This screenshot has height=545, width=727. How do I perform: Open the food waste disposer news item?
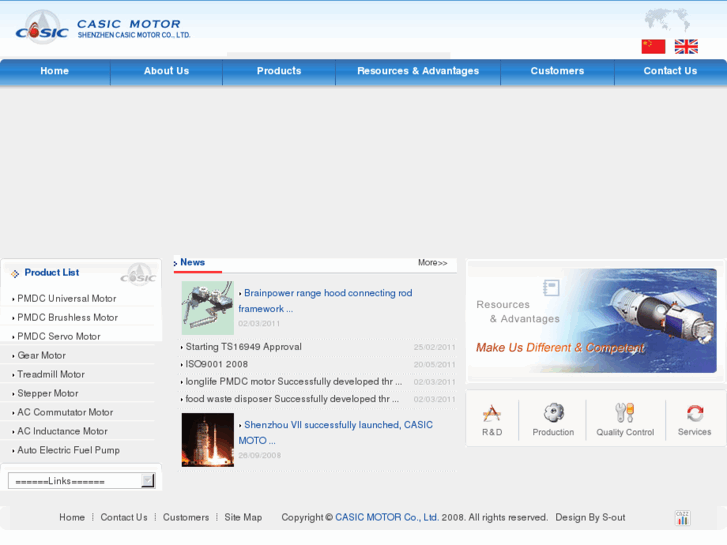click(292, 399)
